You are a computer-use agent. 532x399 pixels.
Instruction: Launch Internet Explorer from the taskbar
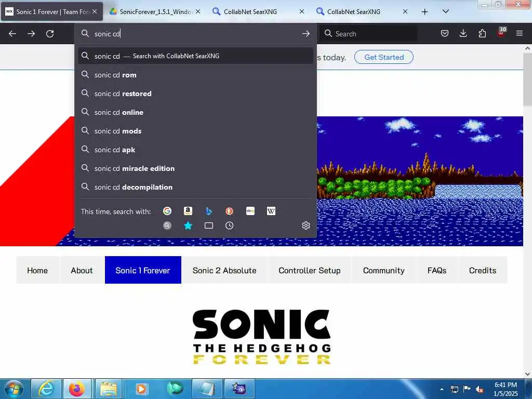[46, 389]
